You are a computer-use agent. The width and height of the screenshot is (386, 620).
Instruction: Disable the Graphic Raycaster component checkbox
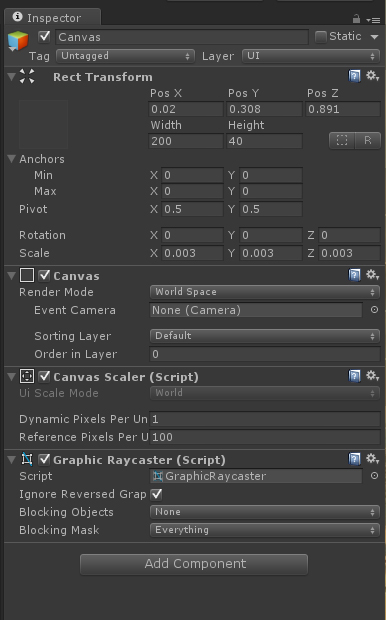click(44, 459)
